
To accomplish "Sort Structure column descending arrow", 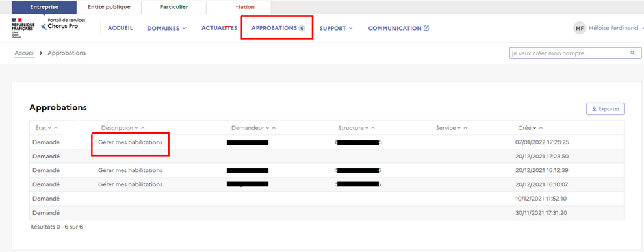I will click(367, 128).
